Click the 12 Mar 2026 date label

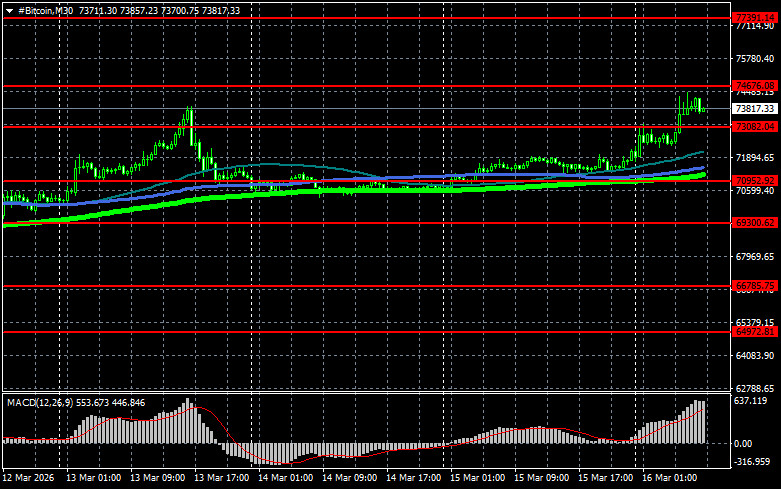click(x=30, y=478)
